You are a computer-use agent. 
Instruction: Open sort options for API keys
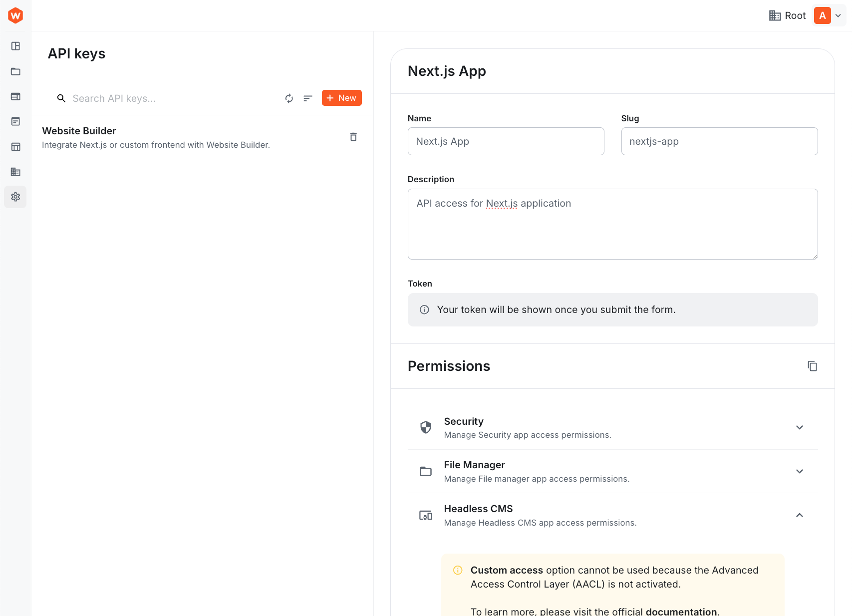(307, 98)
